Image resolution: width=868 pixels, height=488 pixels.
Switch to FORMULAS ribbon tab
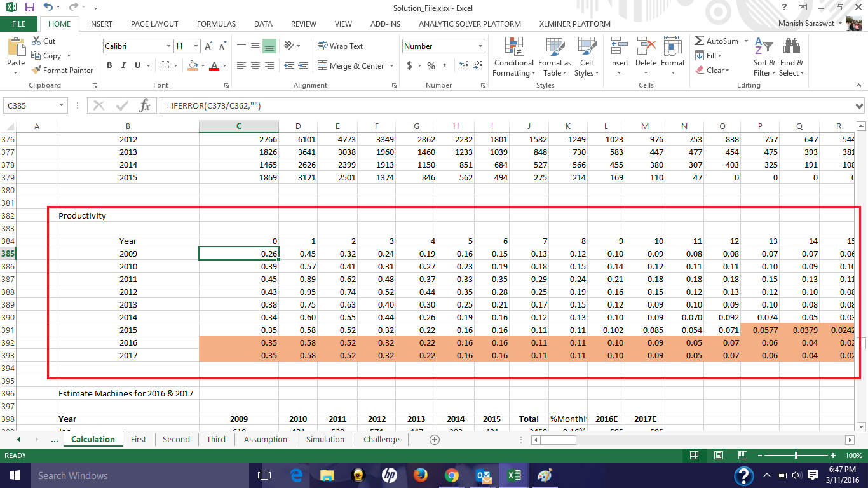coord(216,24)
